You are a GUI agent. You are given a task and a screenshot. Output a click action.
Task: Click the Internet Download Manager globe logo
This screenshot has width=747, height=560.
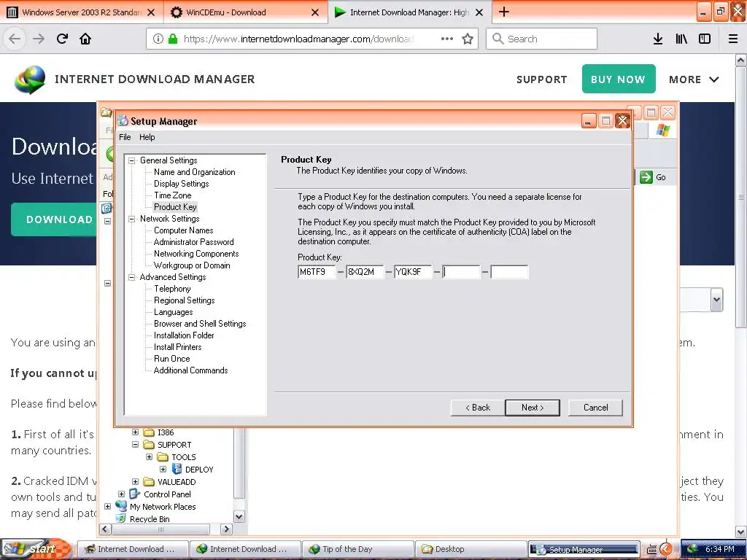click(x=30, y=79)
